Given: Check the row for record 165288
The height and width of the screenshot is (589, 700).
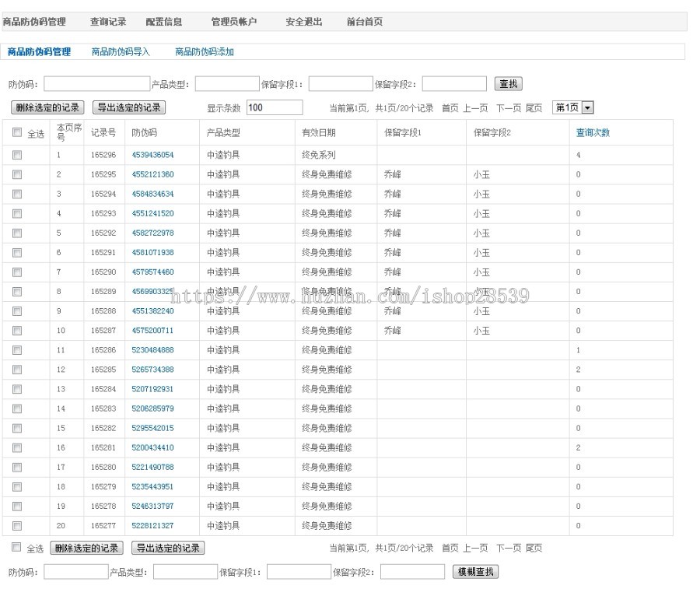Looking at the screenshot, I should tap(17, 311).
